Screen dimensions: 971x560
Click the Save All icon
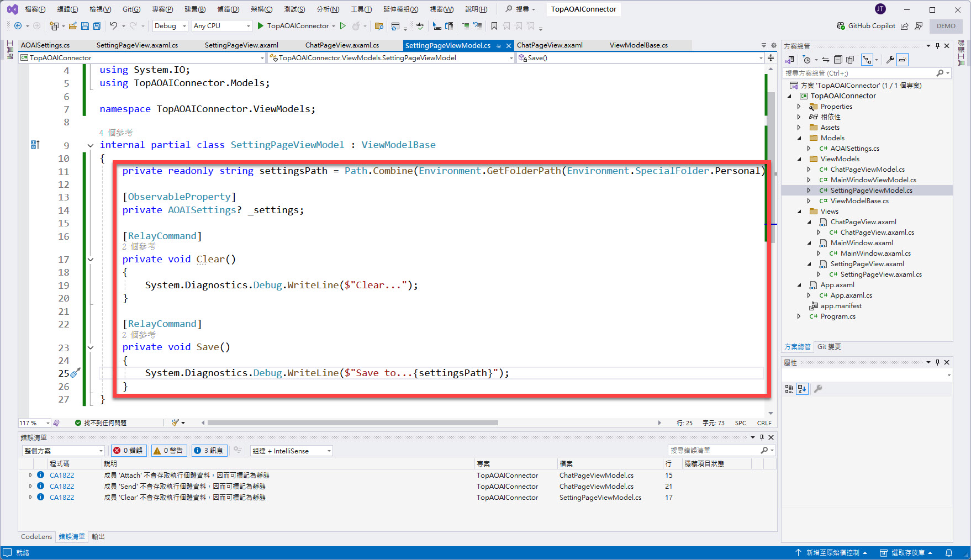coord(97,26)
